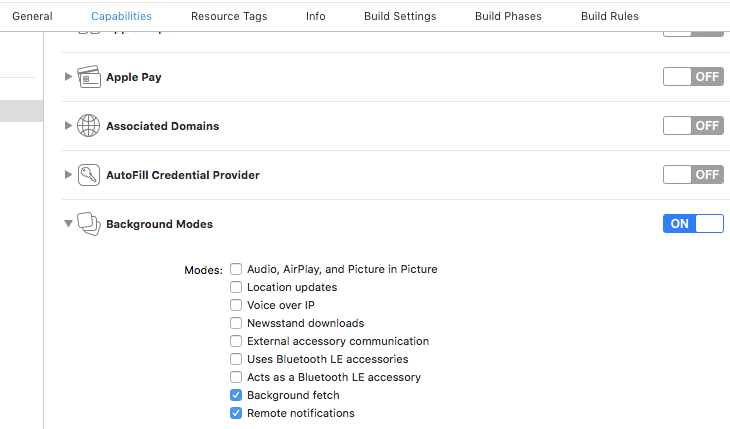Switch to the Build Settings tab
This screenshot has height=429, width=730.
pos(400,16)
